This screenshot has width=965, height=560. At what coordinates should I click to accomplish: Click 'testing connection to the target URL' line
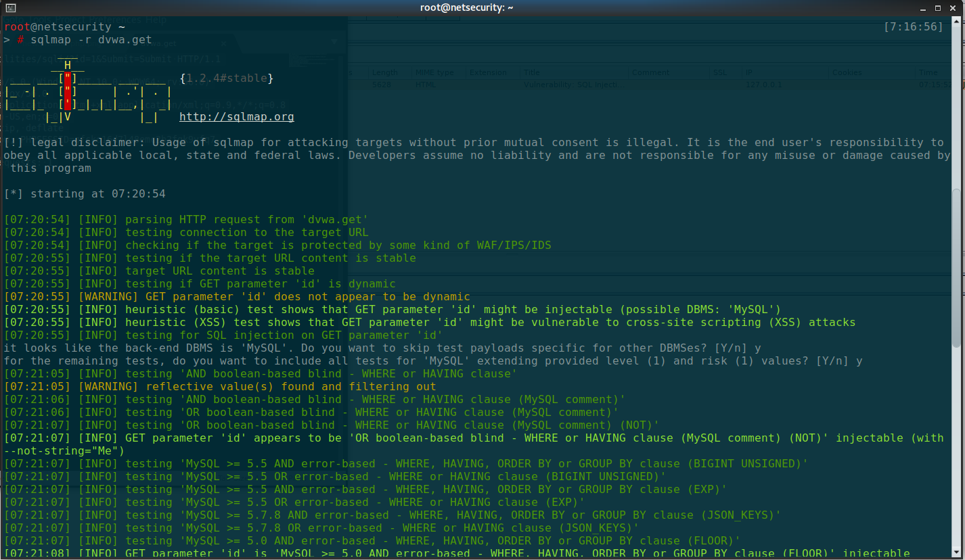(x=186, y=233)
